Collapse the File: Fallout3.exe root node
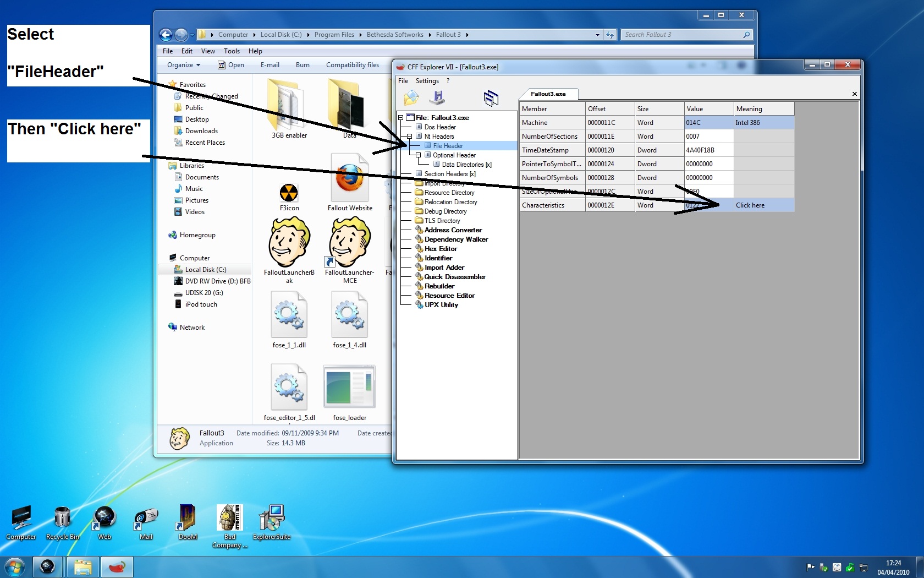 [400, 118]
